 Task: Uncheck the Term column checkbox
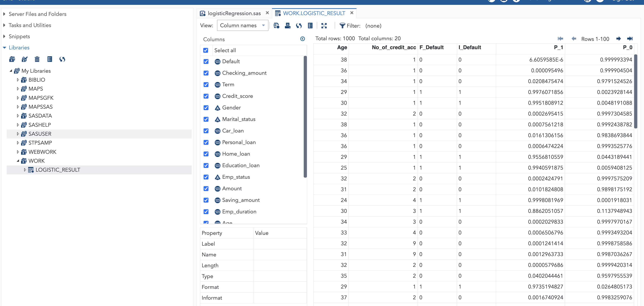206,84
